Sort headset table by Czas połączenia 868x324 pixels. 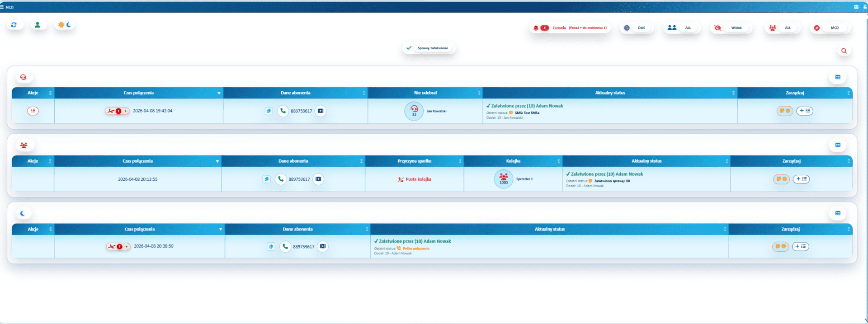pos(139,93)
